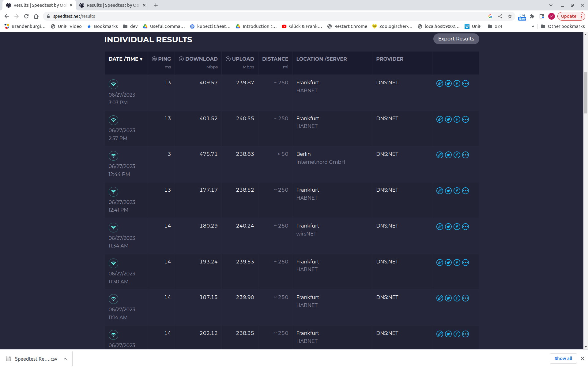The image size is (588, 368).
Task: Select the Internetnord GmbH server text
Action: pyautogui.click(x=321, y=162)
